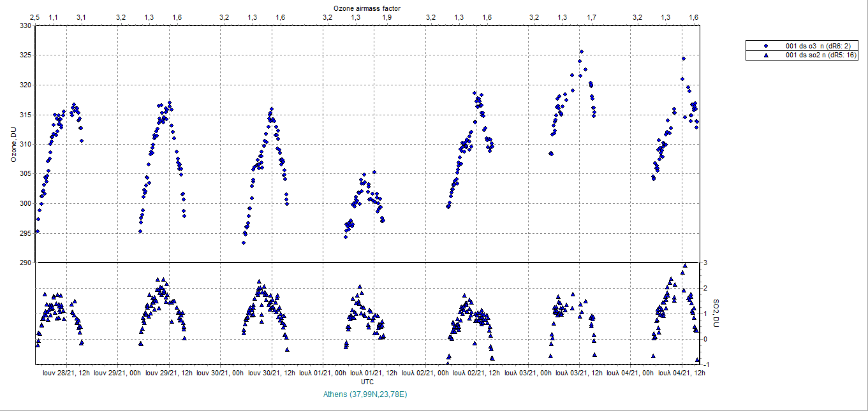Click the 'UTC' x-axis title
The image size is (868, 411).
tap(367, 381)
